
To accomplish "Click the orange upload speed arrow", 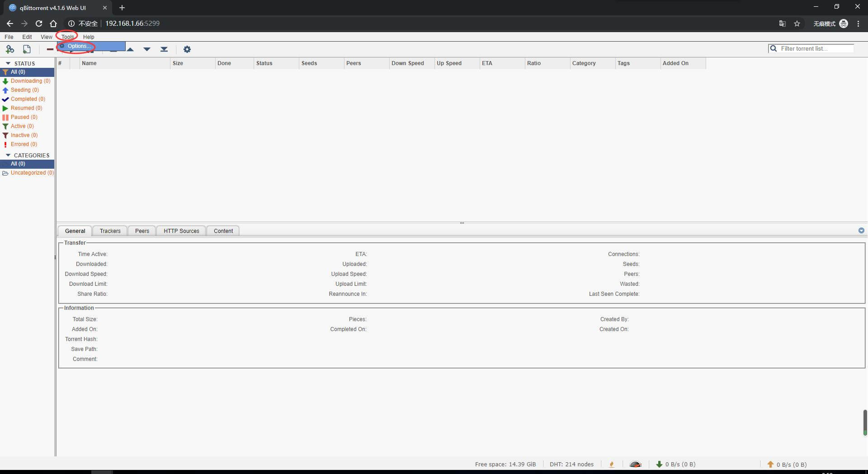I will point(770,465).
